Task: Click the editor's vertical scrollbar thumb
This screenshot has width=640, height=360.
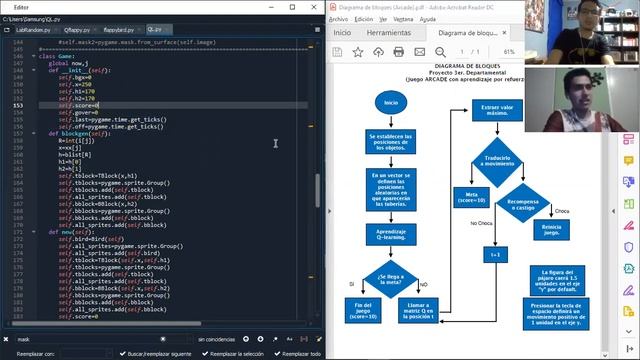Action: [318, 191]
